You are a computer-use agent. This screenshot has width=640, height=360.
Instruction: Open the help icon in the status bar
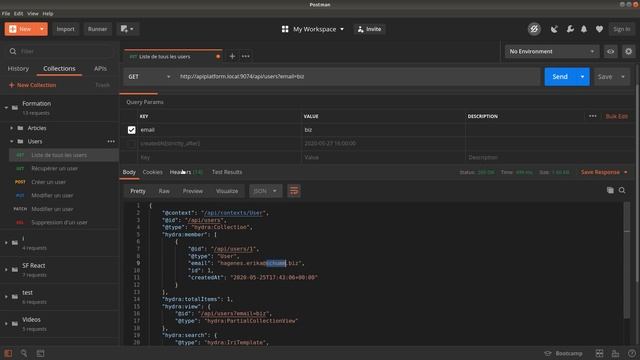point(632,353)
